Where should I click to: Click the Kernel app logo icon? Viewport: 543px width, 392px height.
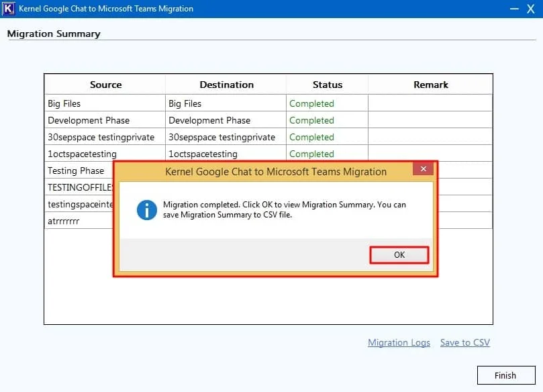click(8, 9)
